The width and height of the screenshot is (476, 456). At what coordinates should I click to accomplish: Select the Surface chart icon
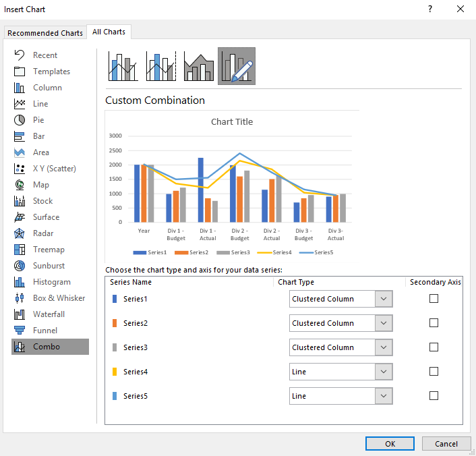(x=20, y=217)
